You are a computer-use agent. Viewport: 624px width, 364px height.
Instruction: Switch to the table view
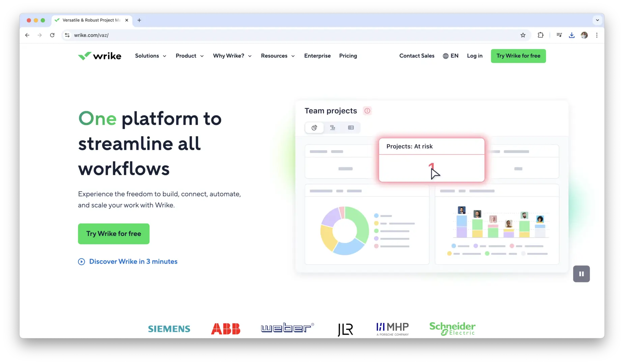point(351,128)
